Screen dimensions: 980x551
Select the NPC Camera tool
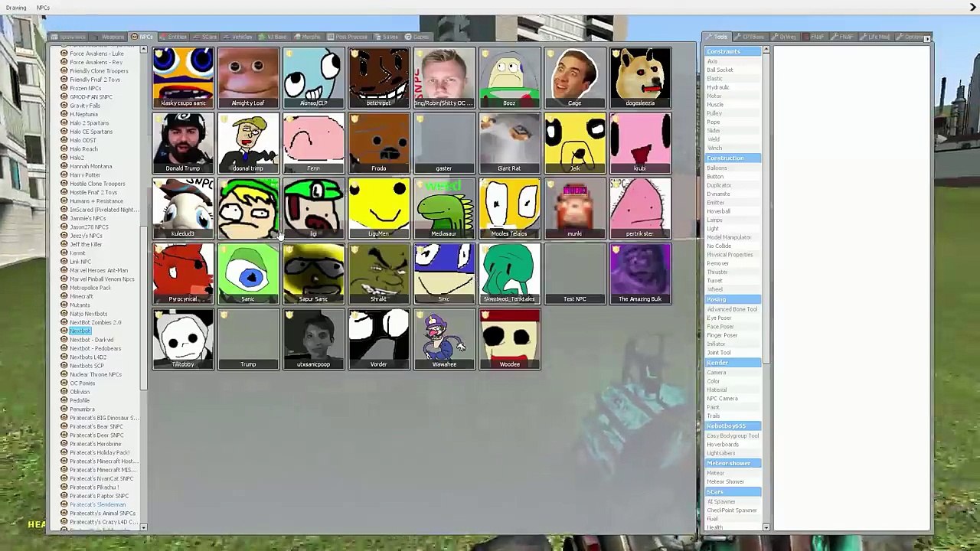click(x=722, y=399)
